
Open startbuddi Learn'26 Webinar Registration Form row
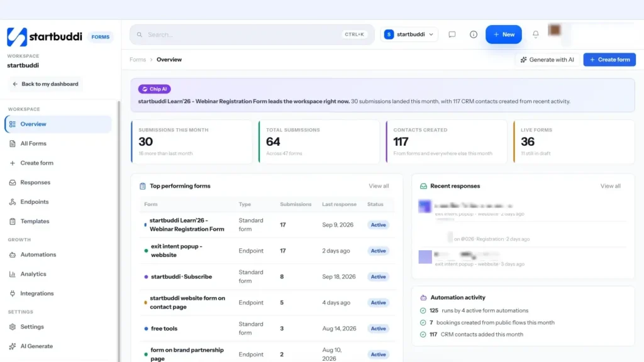tap(267, 225)
